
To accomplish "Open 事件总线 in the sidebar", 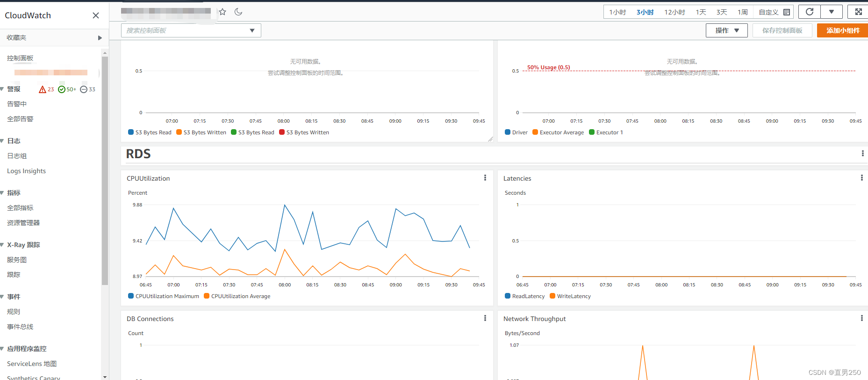I will point(20,327).
